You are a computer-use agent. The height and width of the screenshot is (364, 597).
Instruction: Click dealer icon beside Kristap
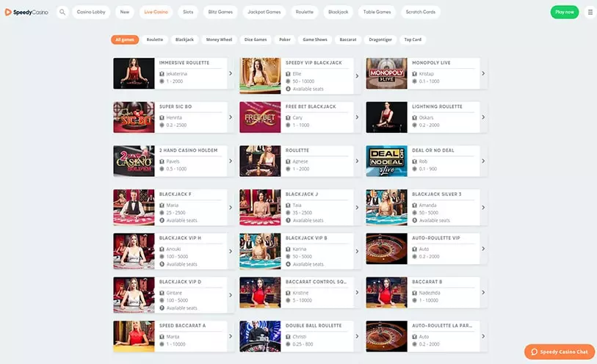tap(415, 74)
